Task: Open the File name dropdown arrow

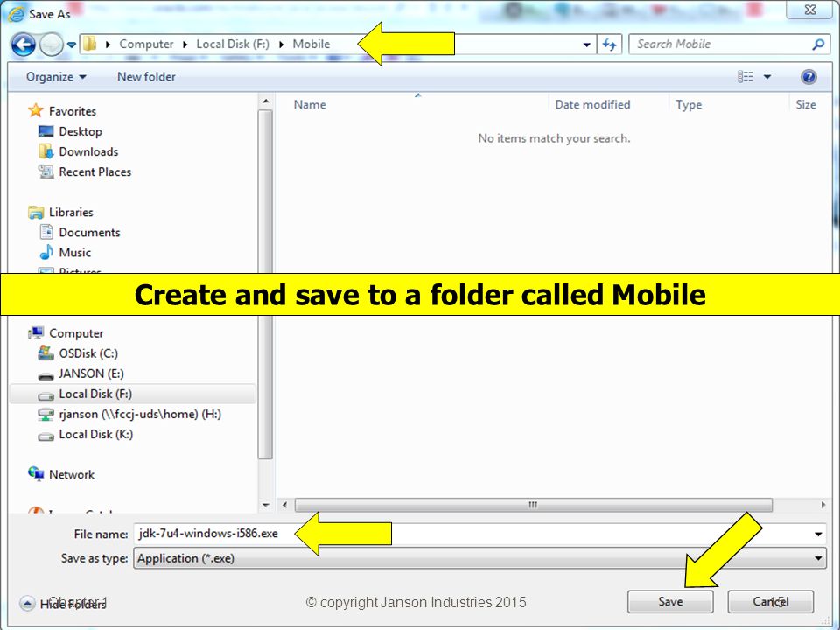Action: pos(818,534)
